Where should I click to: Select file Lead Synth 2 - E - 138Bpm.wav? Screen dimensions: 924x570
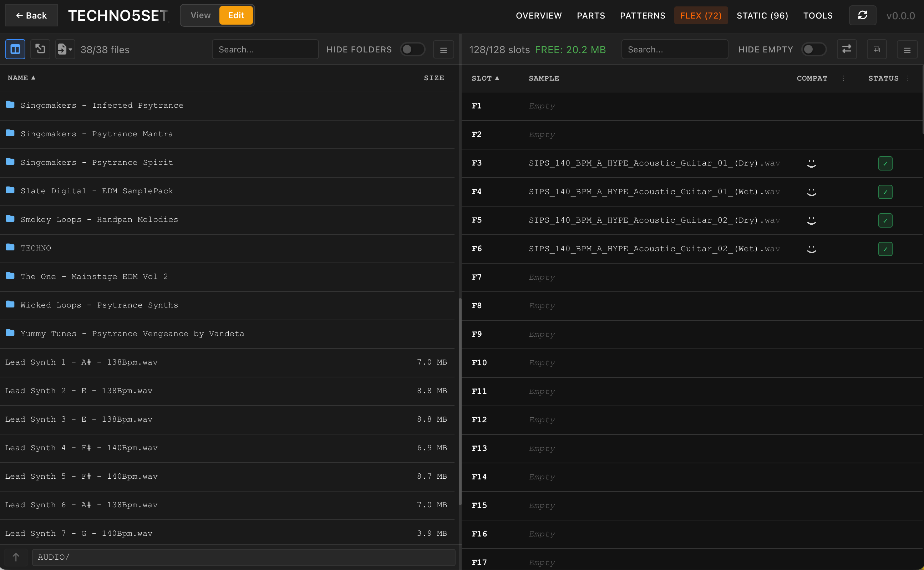click(x=227, y=391)
